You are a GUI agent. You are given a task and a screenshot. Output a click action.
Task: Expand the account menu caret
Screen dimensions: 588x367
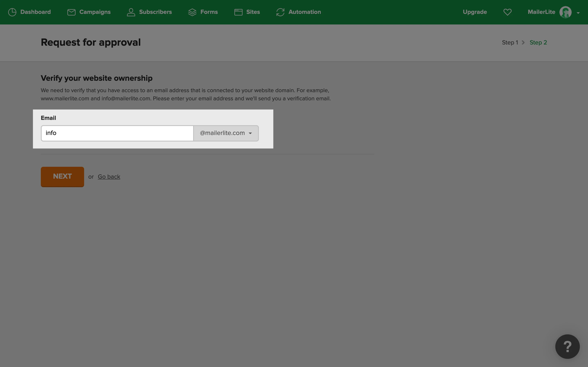click(578, 13)
